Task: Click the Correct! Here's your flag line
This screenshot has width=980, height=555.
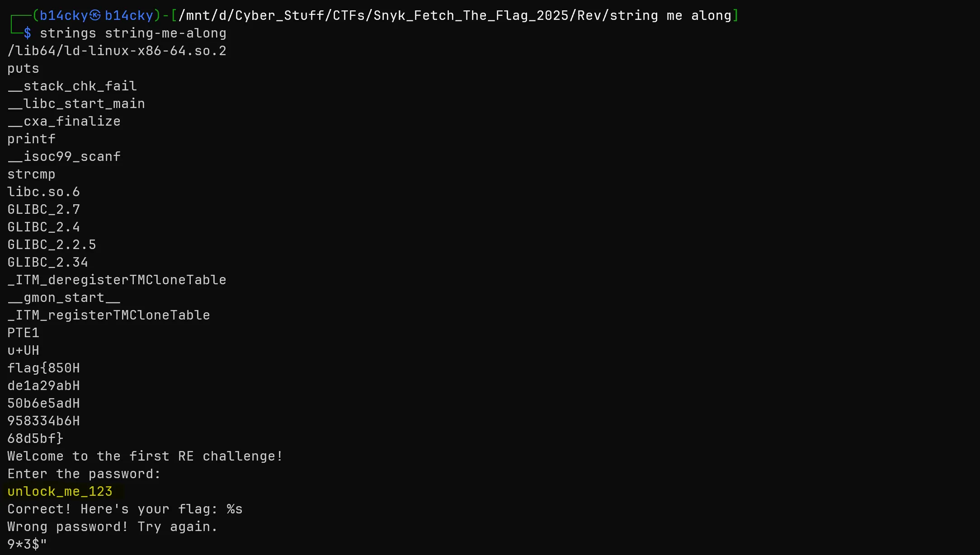Action: (125, 509)
